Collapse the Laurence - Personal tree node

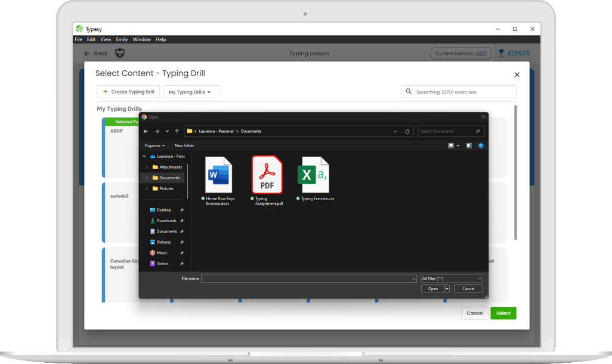[x=144, y=156]
